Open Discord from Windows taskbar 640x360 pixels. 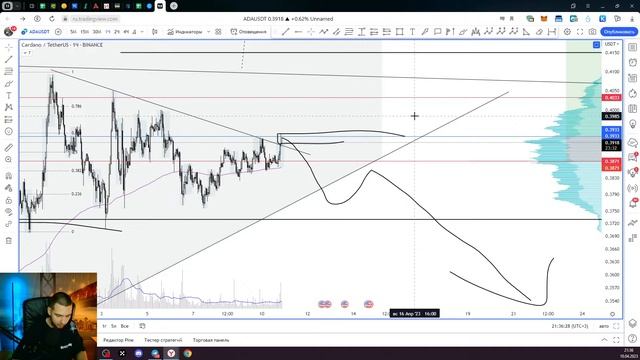[138, 353]
